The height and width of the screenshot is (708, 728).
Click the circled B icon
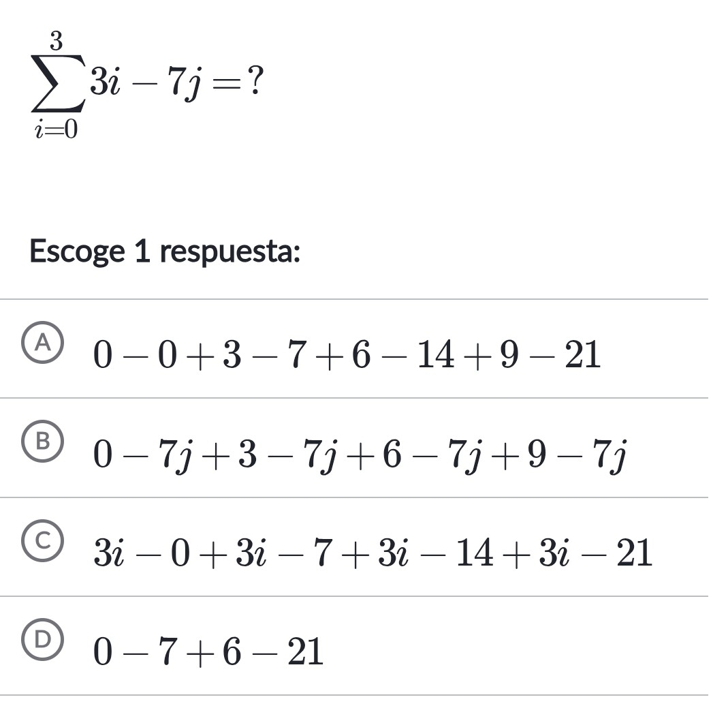point(43,443)
